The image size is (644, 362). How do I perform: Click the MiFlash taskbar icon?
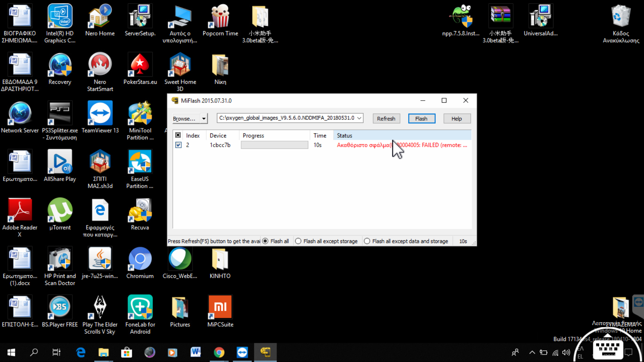265,352
